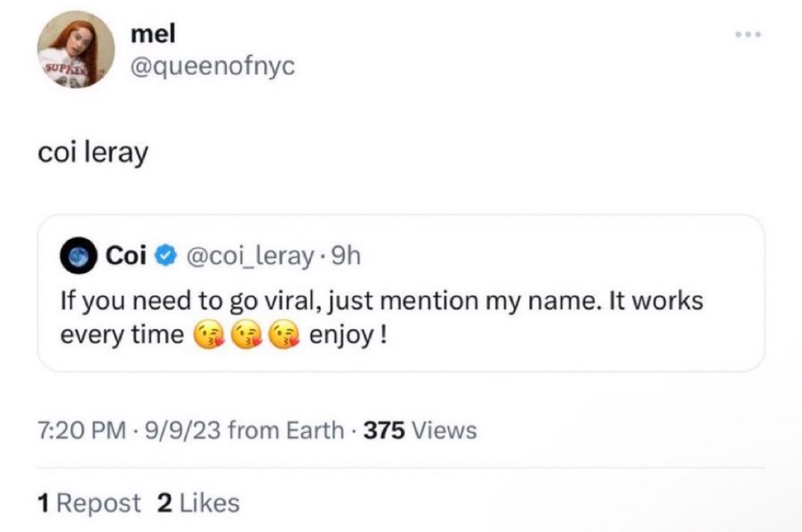View the "375 Views" analytics
The image size is (802, 532).
pyautogui.click(x=420, y=430)
